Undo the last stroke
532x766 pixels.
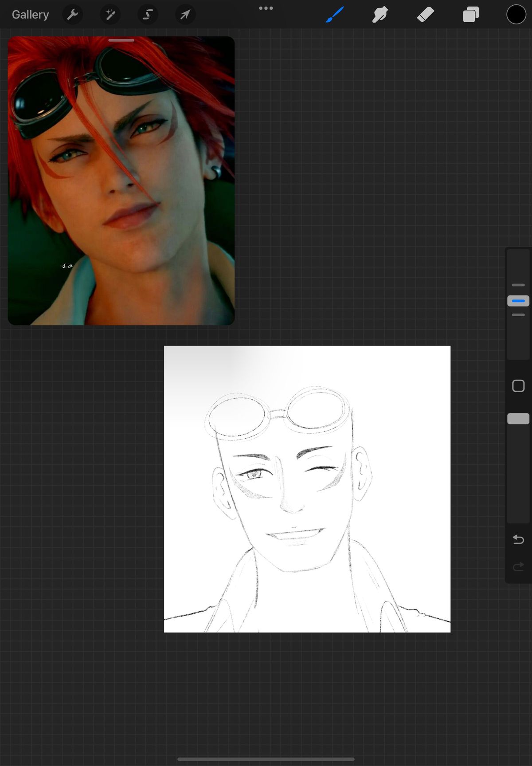(518, 539)
